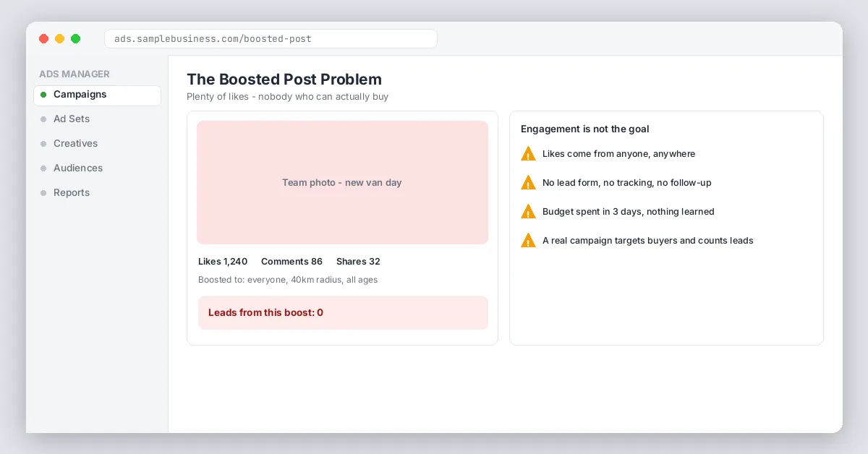Viewport: 868px width, 454px height.
Task: Click the warning icon beside 'Budget spent in 3 days'
Action: [x=529, y=211]
